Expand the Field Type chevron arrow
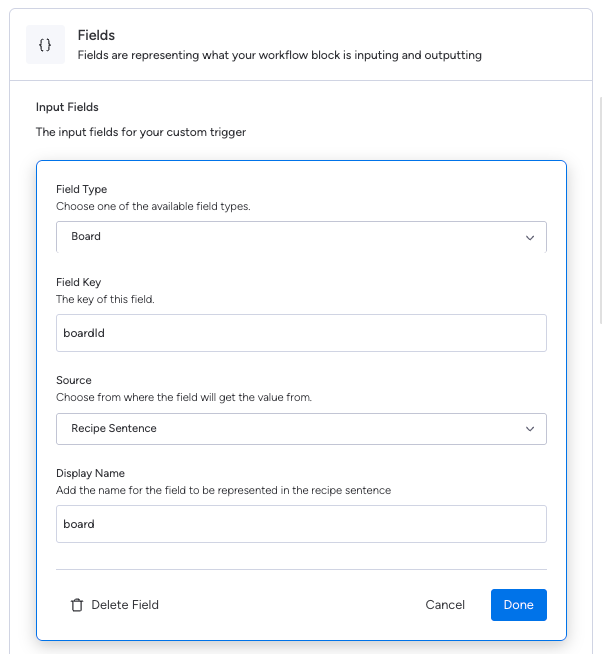Image resolution: width=602 pixels, height=654 pixels. click(530, 237)
